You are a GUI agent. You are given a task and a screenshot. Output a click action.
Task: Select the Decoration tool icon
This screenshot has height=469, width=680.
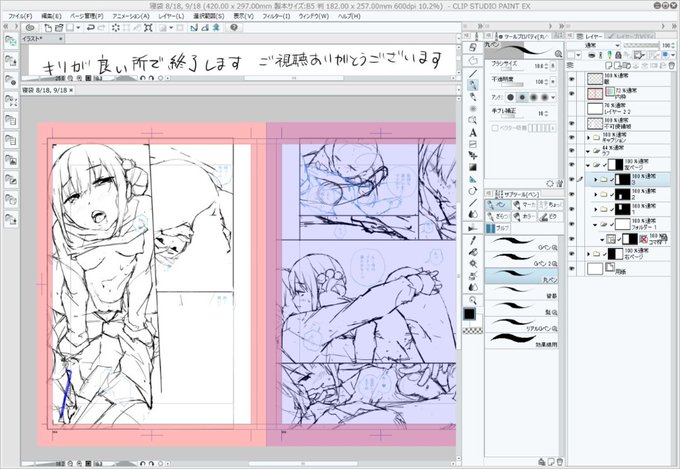473,275
